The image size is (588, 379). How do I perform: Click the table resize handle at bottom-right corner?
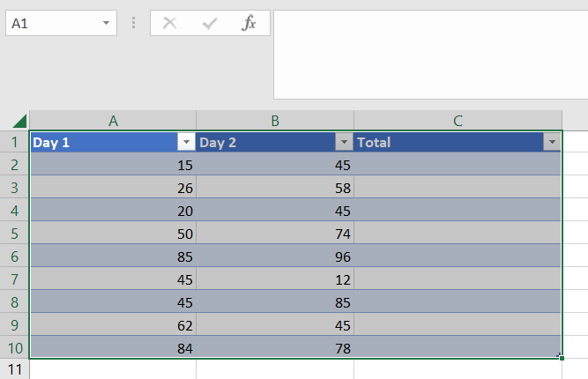pos(561,357)
